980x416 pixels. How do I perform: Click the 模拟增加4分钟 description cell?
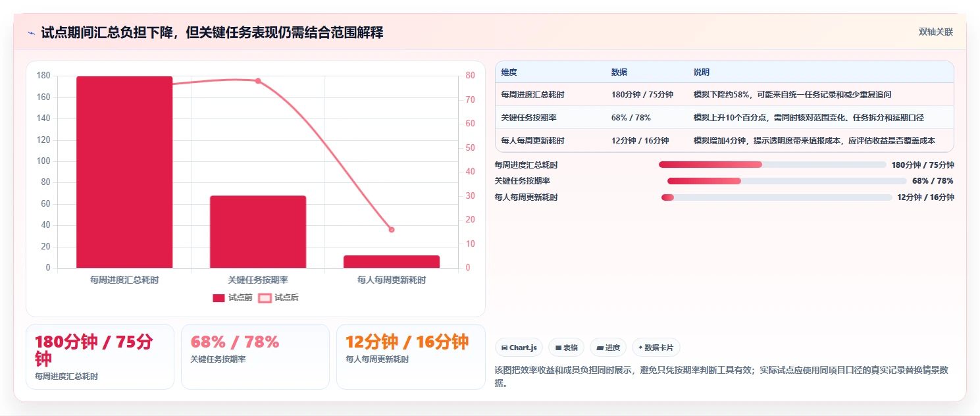point(814,141)
